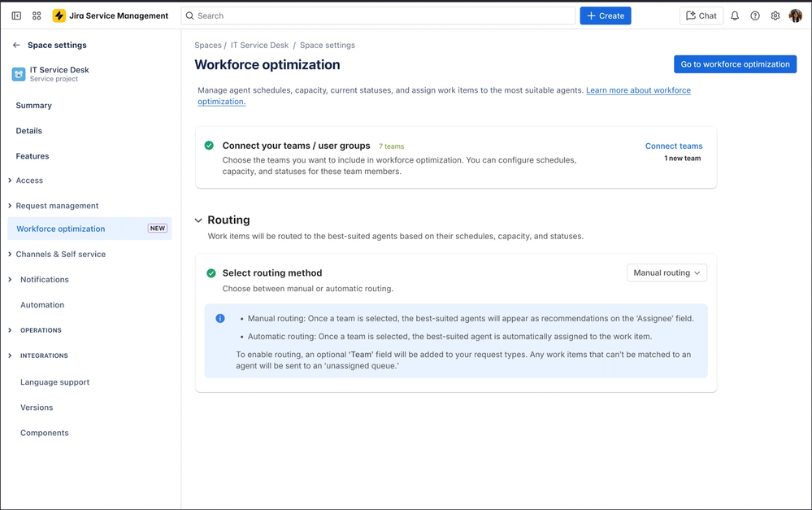The width and height of the screenshot is (812, 510).
Task: Open the settings gear icon
Action: click(775, 15)
